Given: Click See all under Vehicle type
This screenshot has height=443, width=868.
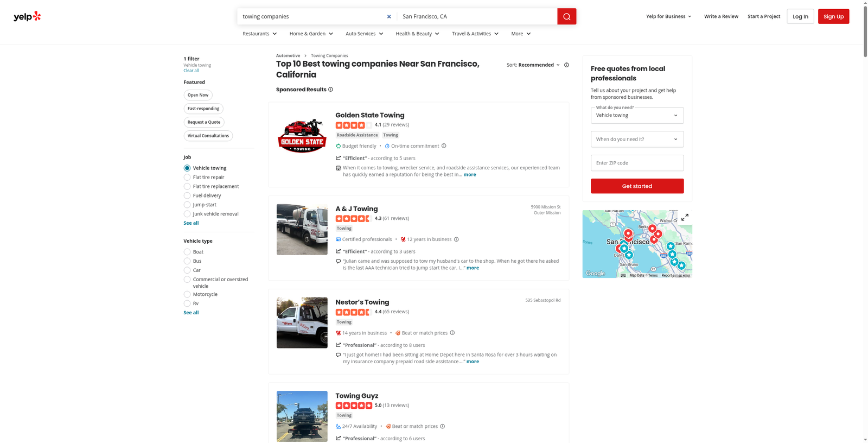Looking at the screenshot, I should (191, 313).
